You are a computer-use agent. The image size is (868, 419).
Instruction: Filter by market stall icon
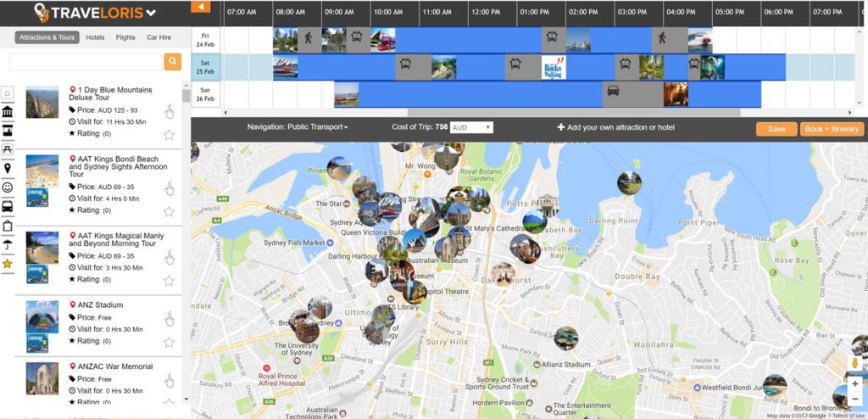click(x=7, y=131)
